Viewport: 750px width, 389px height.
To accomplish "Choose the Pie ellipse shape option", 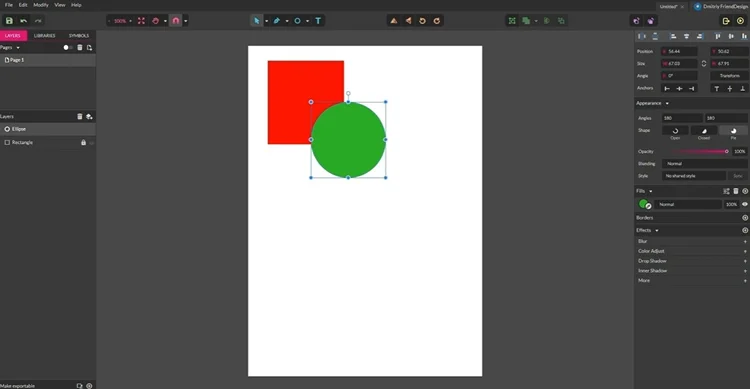I will [x=733, y=131].
